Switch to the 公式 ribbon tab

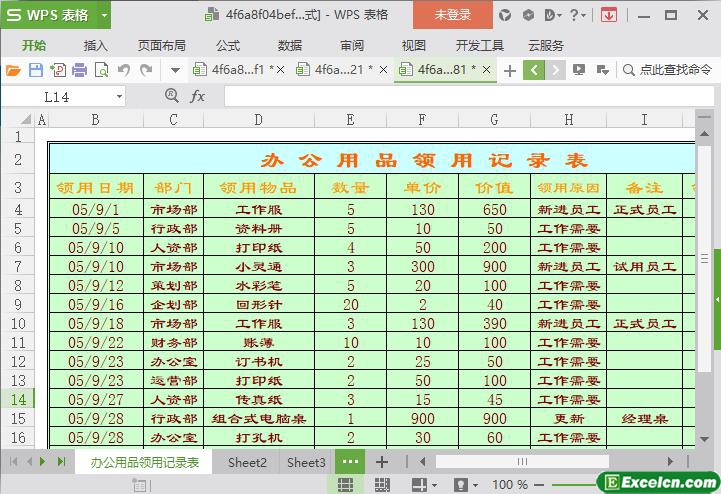[x=228, y=45]
